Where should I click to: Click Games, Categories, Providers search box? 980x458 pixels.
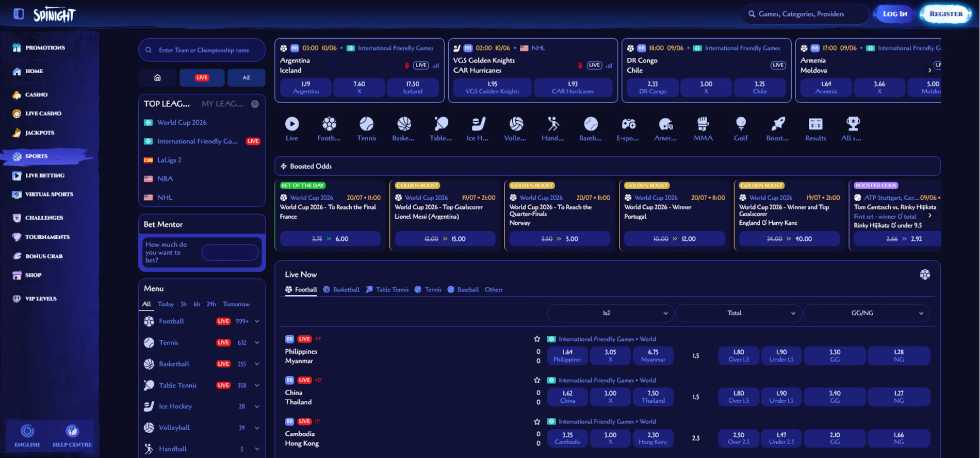pos(805,14)
